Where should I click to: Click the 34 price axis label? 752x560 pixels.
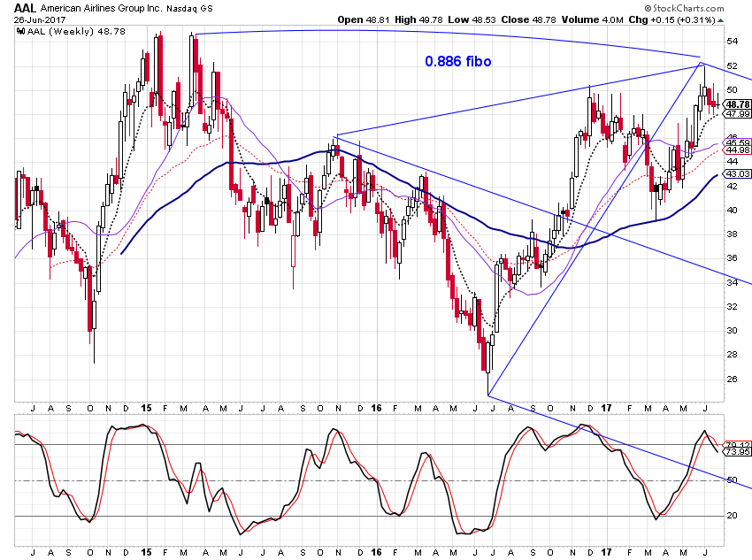pyautogui.click(x=732, y=282)
